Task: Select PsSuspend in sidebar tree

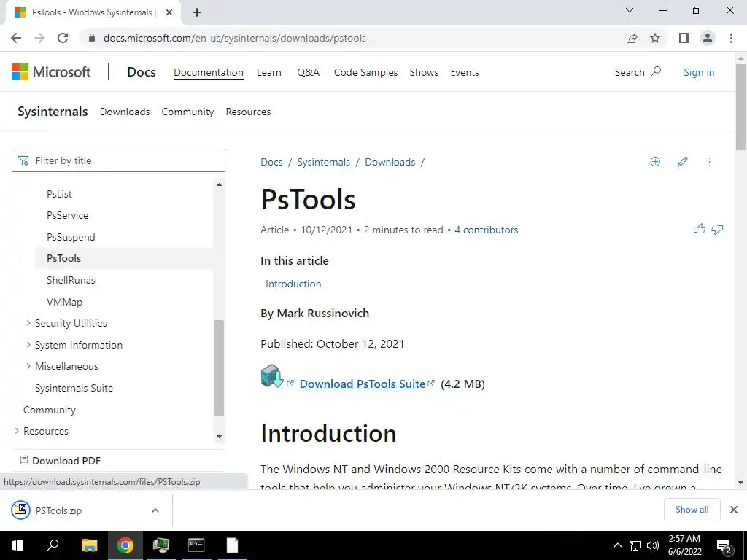Action: point(71,237)
